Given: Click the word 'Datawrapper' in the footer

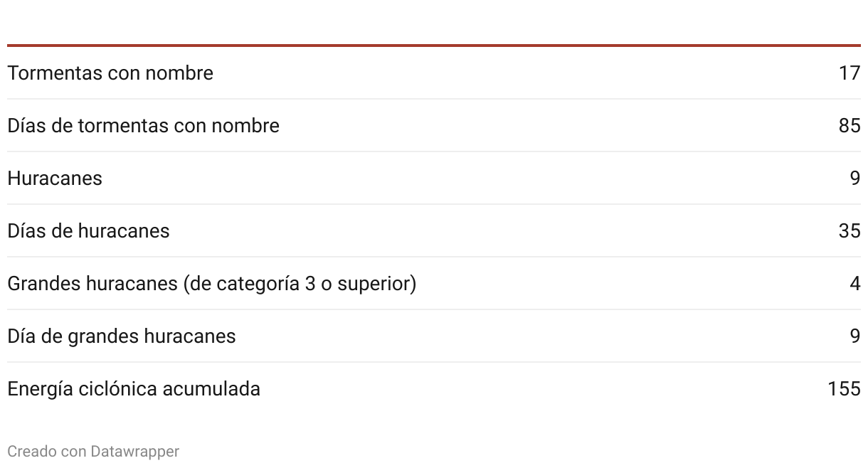Looking at the screenshot, I should 134,452.
